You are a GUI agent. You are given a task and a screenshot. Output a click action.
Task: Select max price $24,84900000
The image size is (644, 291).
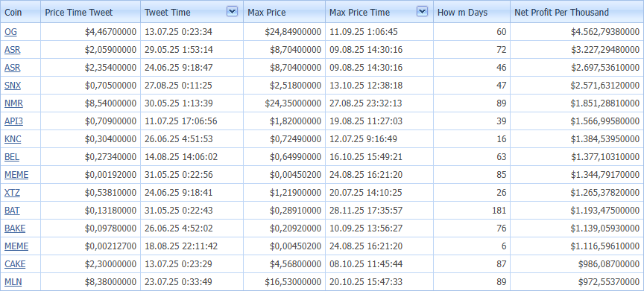pos(284,31)
